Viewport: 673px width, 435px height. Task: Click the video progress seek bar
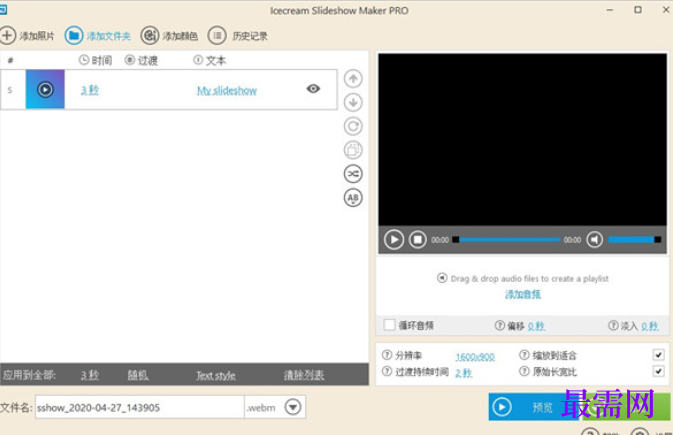[506, 240]
